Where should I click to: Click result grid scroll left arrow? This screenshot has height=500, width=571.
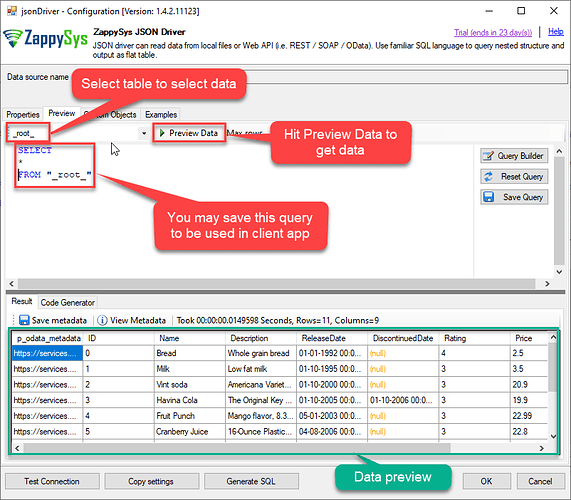(x=17, y=448)
